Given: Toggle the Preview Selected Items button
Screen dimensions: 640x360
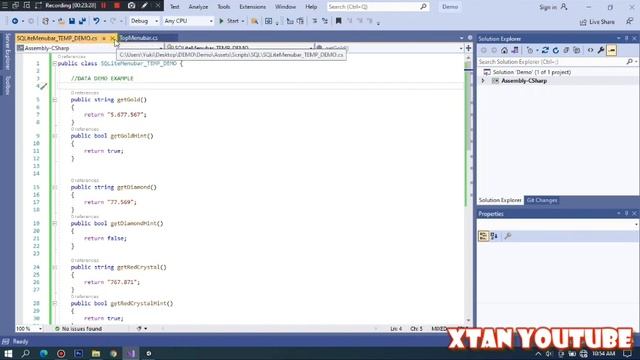Looking at the screenshot, I should 611,51.
